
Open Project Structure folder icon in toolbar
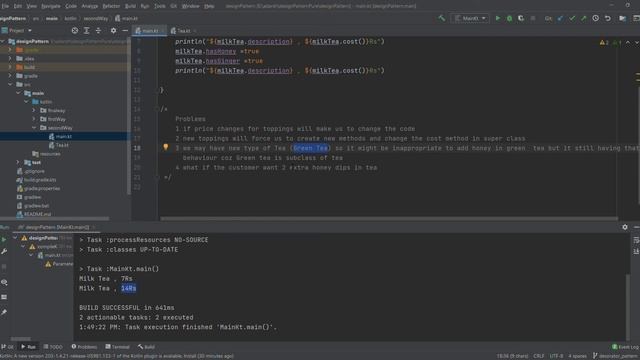coord(622,18)
